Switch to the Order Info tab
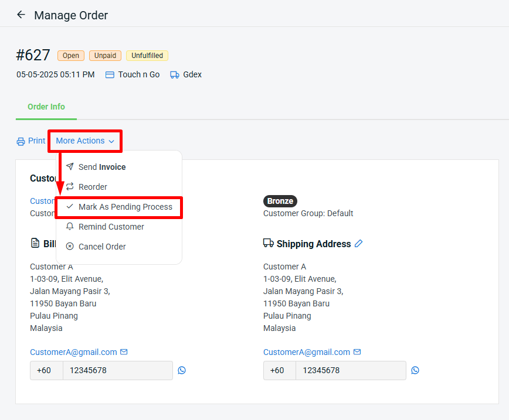The width and height of the screenshot is (509, 420). 46,107
